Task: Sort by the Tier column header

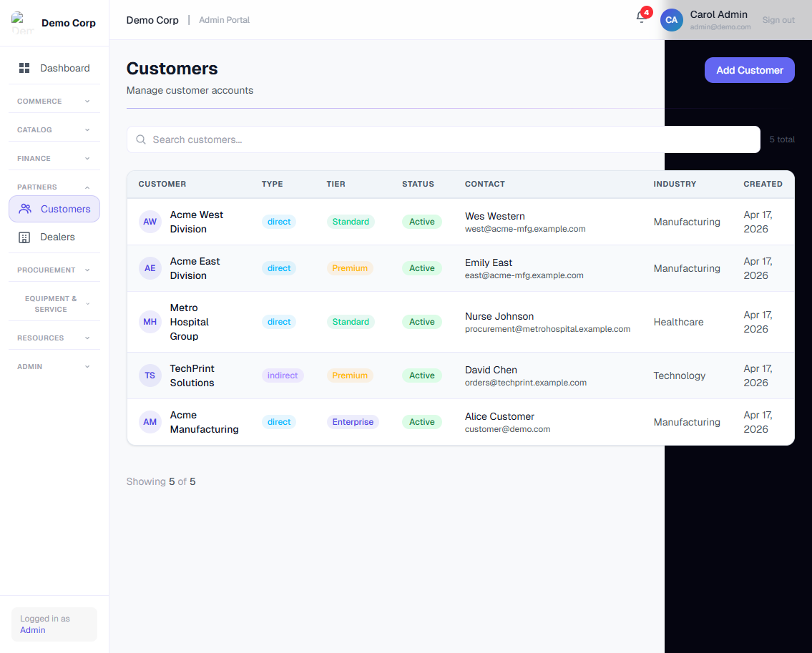Action: 336,184
